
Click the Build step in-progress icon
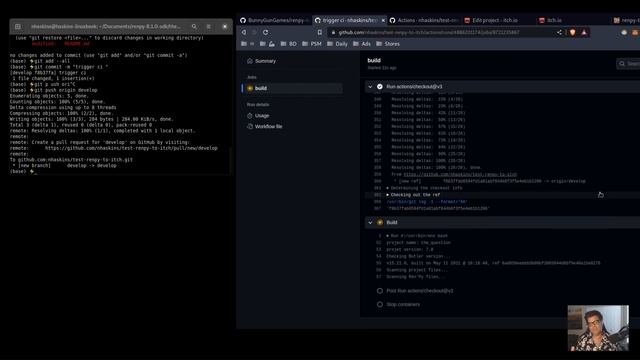pos(380,222)
